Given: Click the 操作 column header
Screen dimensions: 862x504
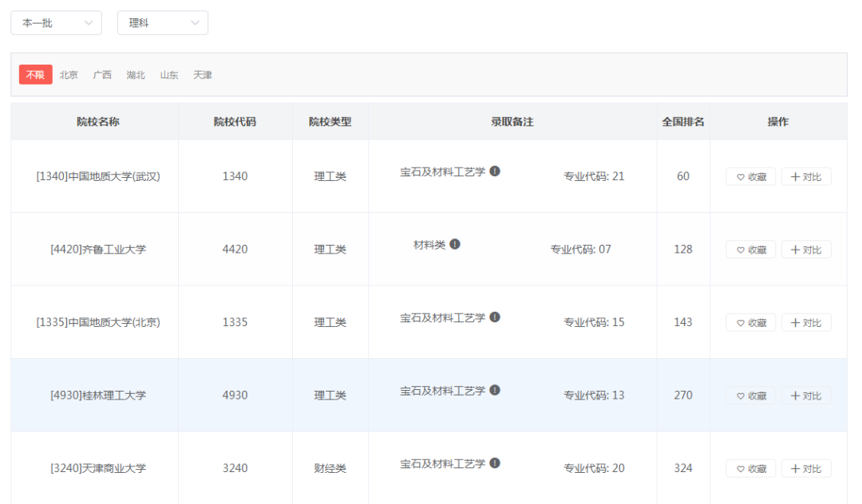Looking at the screenshot, I should tap(778, 122).
